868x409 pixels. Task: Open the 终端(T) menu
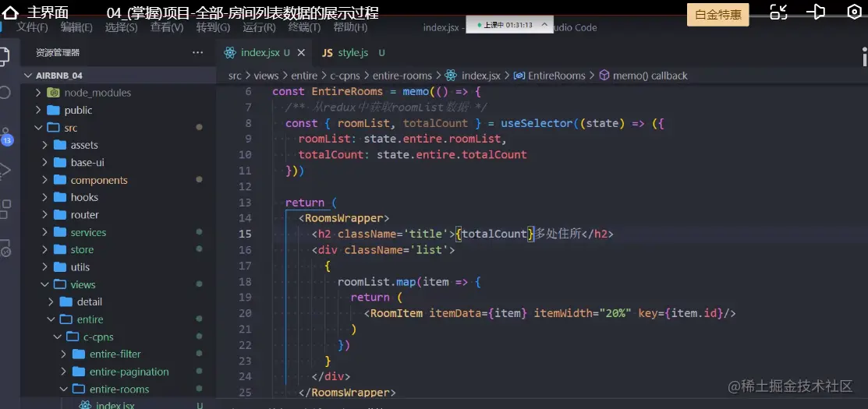pos(304,27)
